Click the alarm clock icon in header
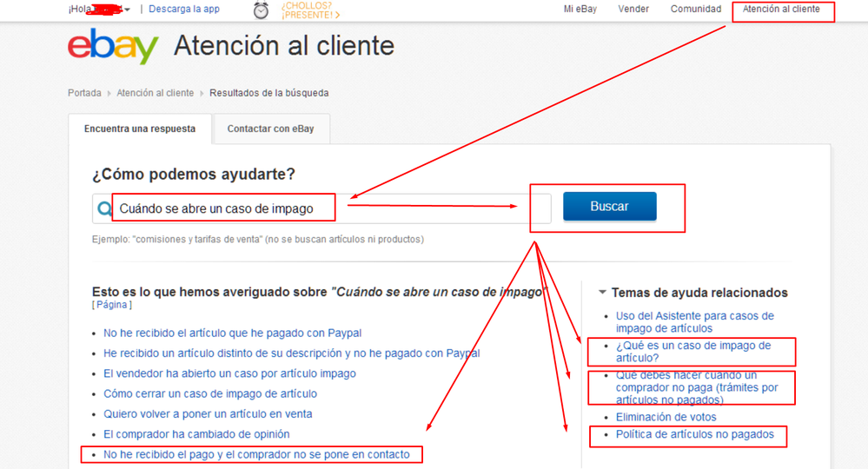Image resolution: width=868 pixels, height=469 pixels. click(x=261, y=10)
